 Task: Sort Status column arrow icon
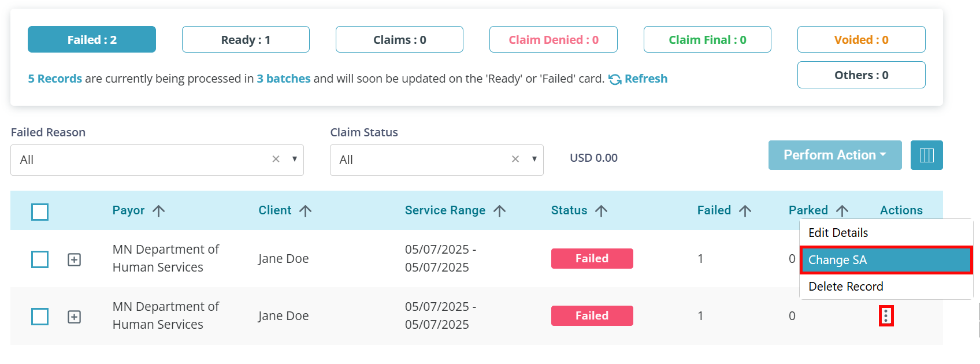pos(602,211)
